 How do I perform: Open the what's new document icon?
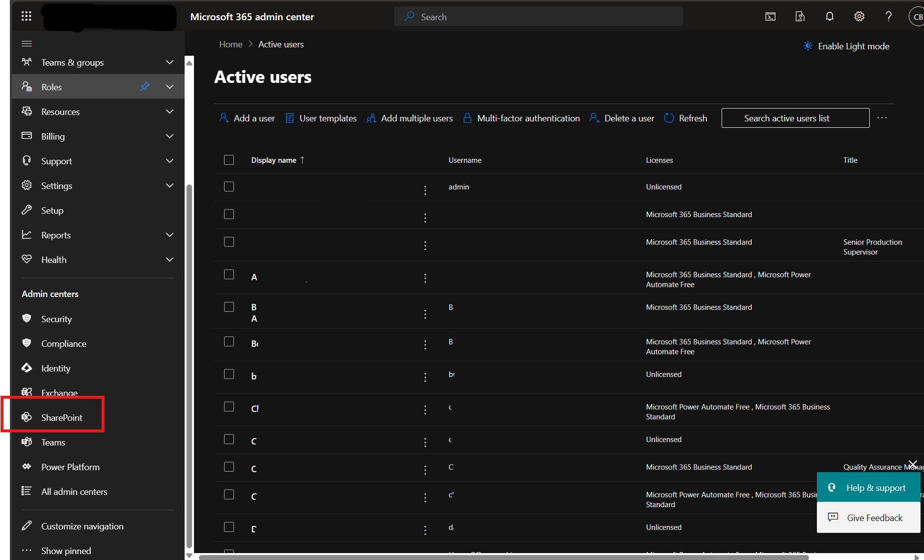point(800,17)
